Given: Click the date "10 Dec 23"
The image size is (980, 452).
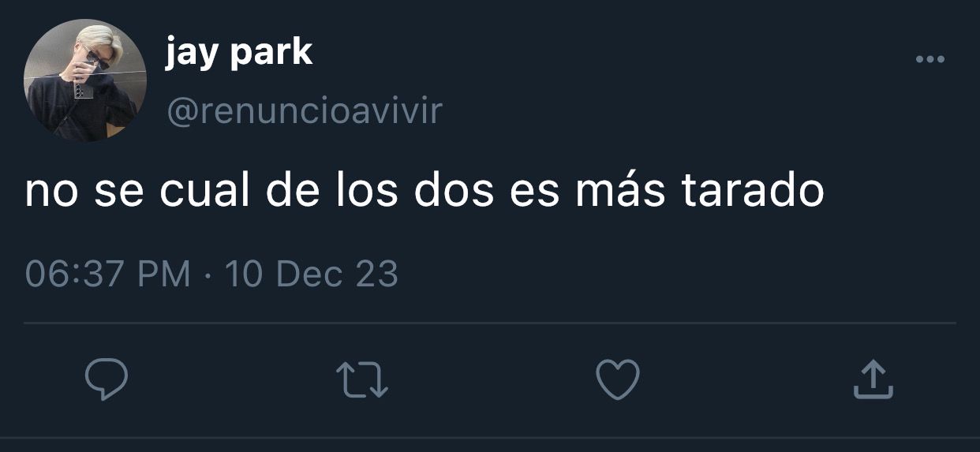Looking at the screenshot, I should (x=312, y=275).
